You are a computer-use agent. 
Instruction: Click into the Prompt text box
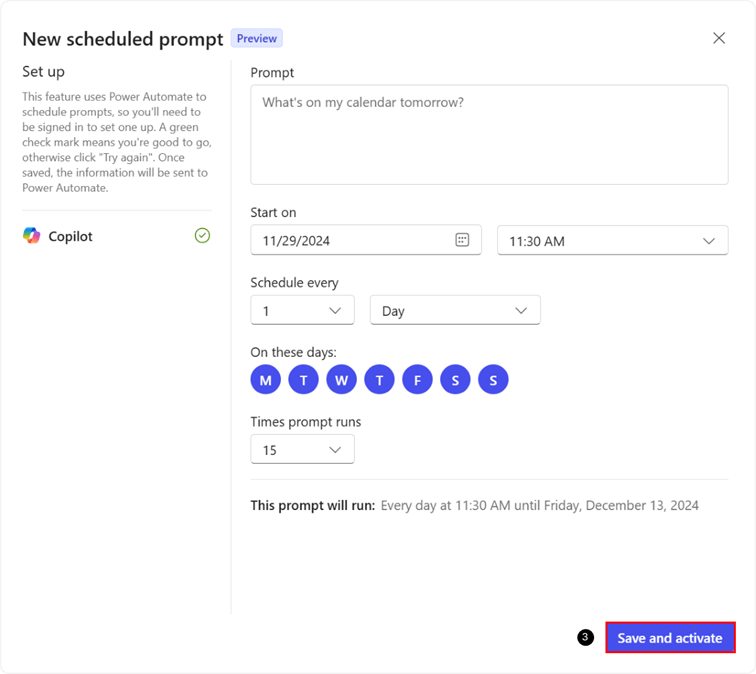[489, 134]
